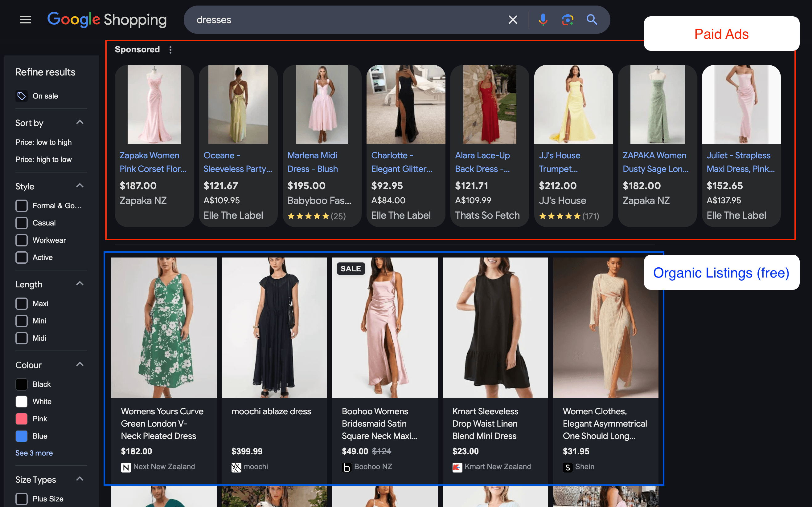This screenshot has height=507, width=812.
Task: Open the hamburger main menu
Action: [25, 20]
